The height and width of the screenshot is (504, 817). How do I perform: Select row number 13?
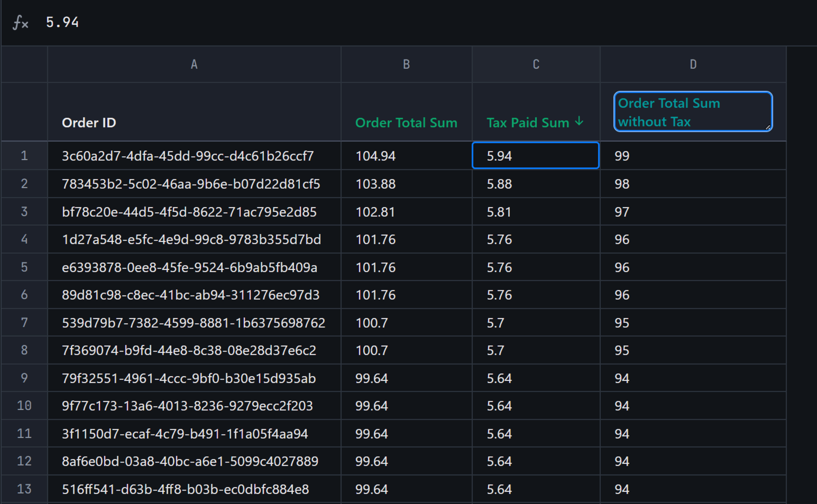24,489
